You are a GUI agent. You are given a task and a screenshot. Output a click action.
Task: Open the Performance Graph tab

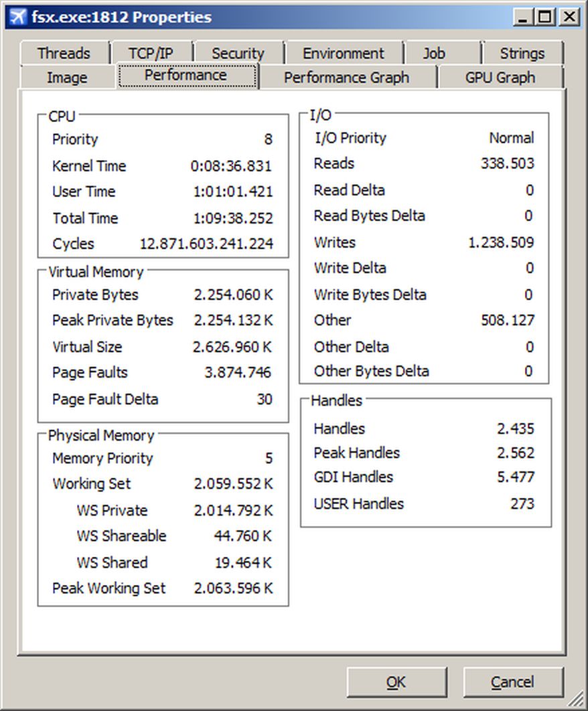347,77
